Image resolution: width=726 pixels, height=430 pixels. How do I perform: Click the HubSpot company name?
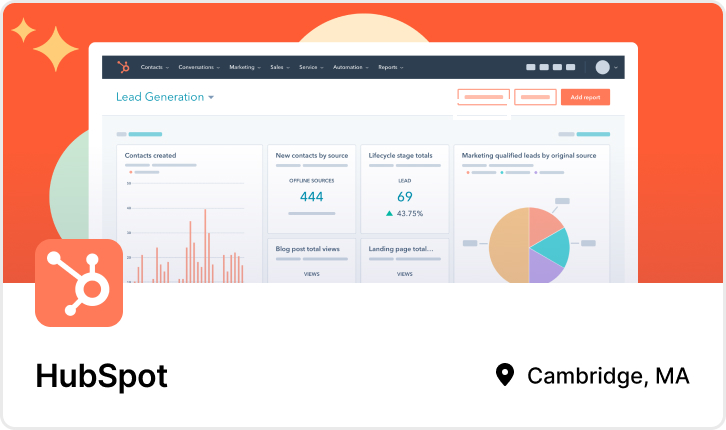(101, 376)
